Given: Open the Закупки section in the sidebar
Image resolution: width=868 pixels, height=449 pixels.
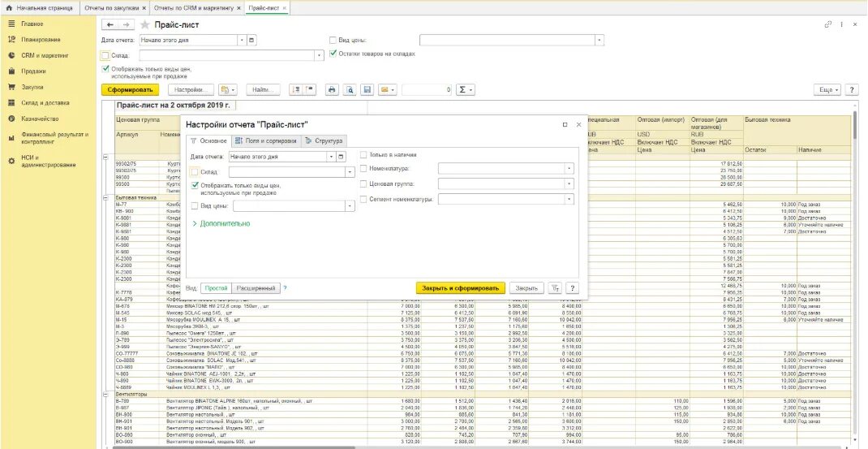Looking at the screenshot, I should 32,87.
